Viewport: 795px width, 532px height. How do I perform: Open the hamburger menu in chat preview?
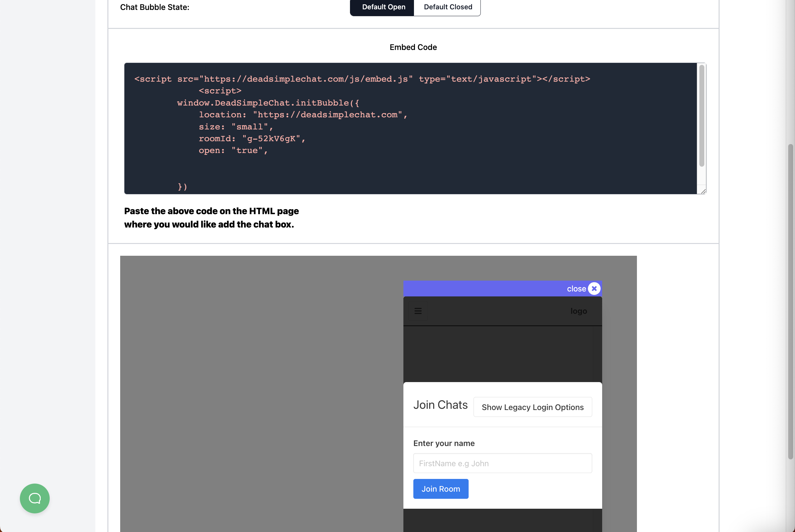pyautogui.click(x=418, y=311)
